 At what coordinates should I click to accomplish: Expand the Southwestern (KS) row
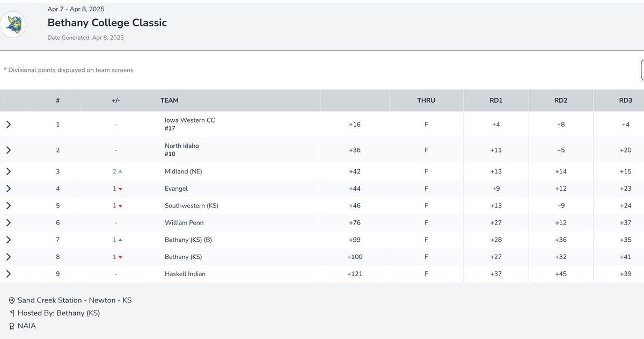tap(9, 206)
